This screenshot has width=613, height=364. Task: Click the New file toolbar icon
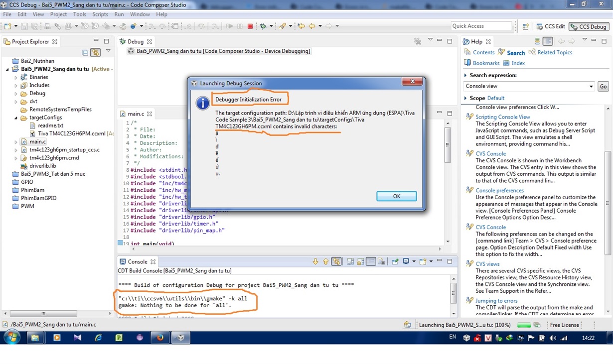[8, 26]
